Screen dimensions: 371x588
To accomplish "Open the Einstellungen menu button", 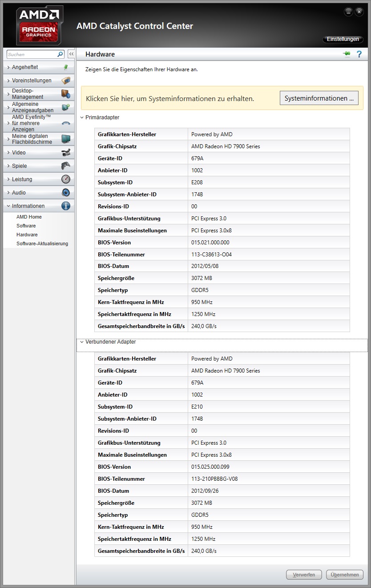I will point(343,39).
